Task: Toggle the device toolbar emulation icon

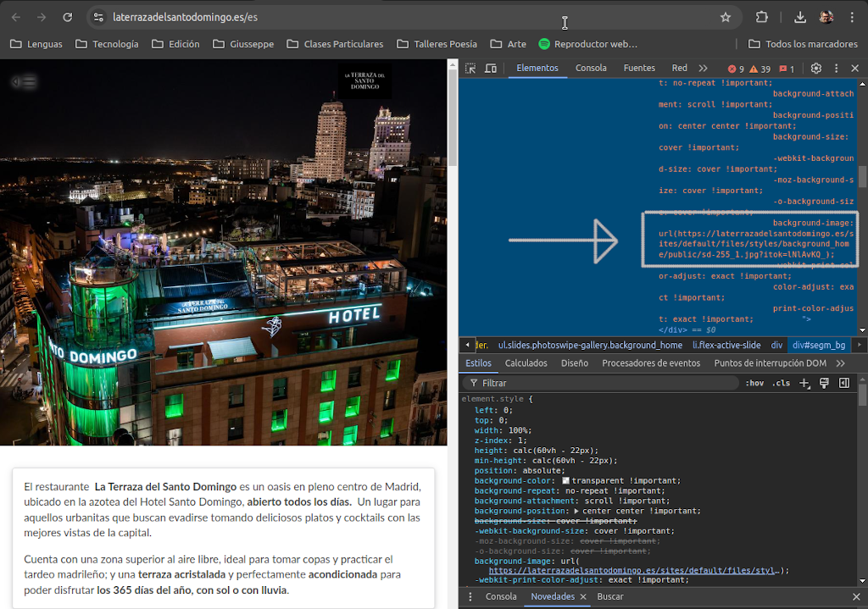Action: [491, 69]
